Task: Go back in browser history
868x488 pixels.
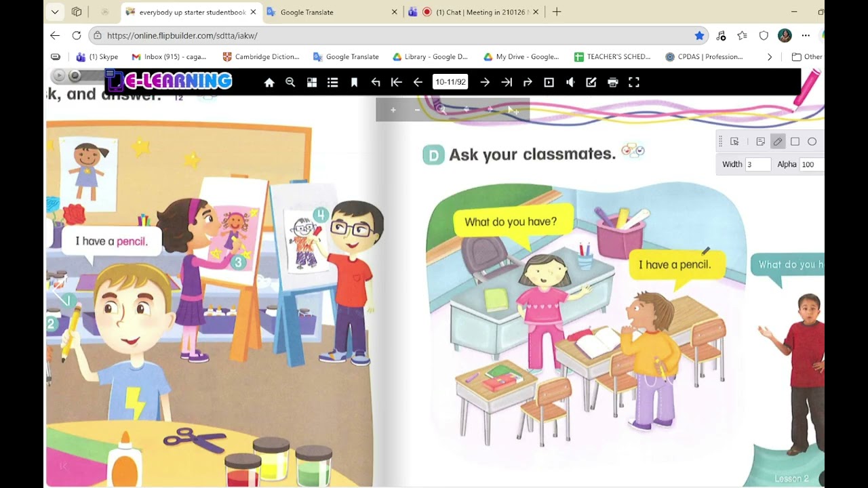Action: tap(55, 35)
